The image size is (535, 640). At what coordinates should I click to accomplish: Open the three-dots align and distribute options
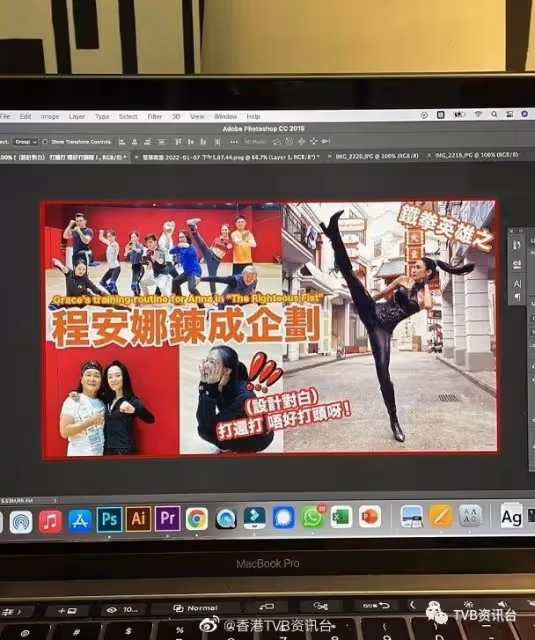click(x=234, y=142)
